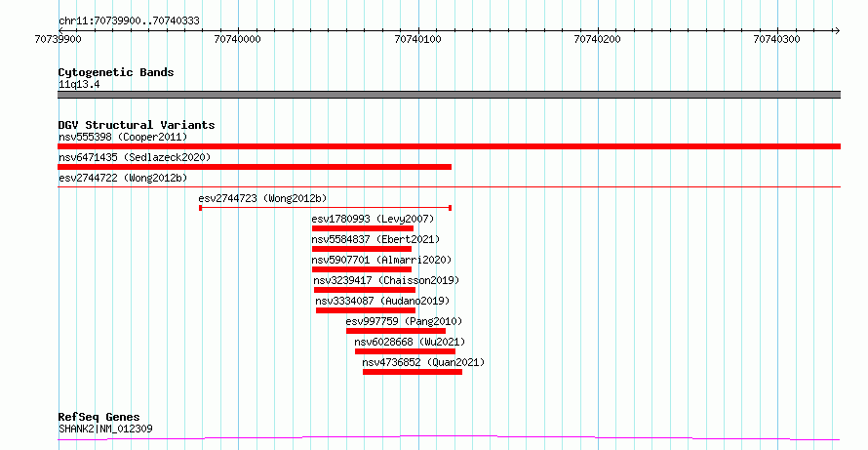Select the nsv6028668 red bar

405,351
